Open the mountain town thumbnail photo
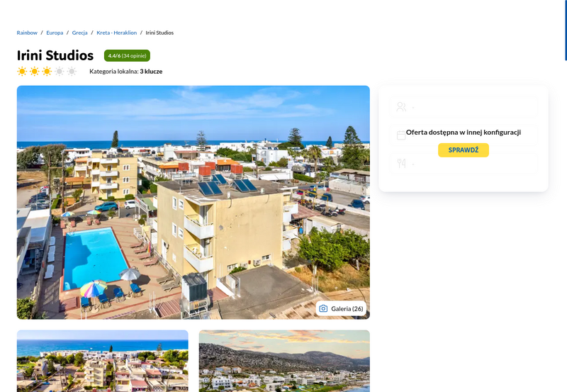This screenshot has width=567, height=392. (284, 361)
